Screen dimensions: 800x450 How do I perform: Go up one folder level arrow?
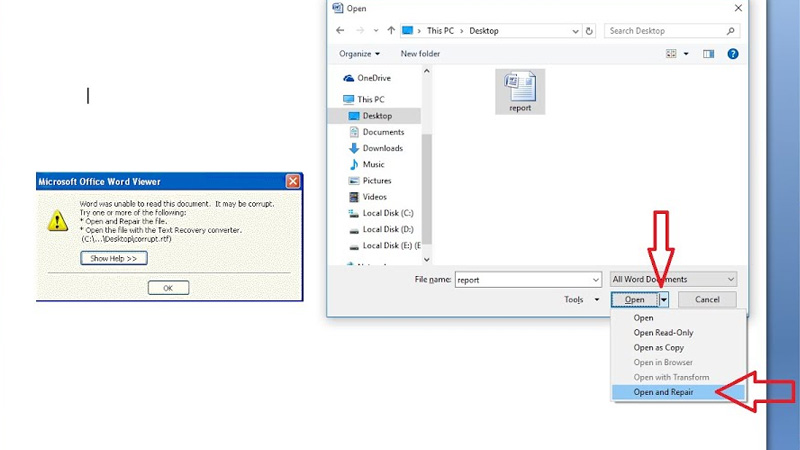pos(391,31)
